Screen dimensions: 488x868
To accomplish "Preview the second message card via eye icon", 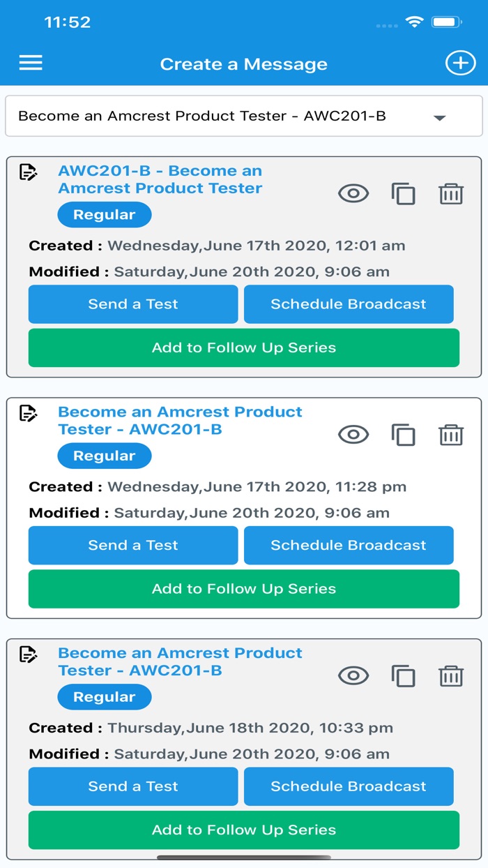I will (353, 435).
